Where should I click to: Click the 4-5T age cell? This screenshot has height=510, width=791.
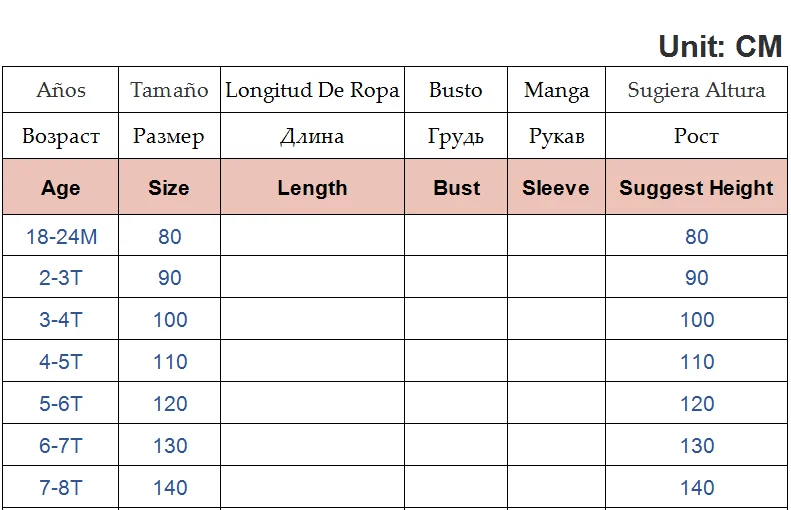point(61,362)
